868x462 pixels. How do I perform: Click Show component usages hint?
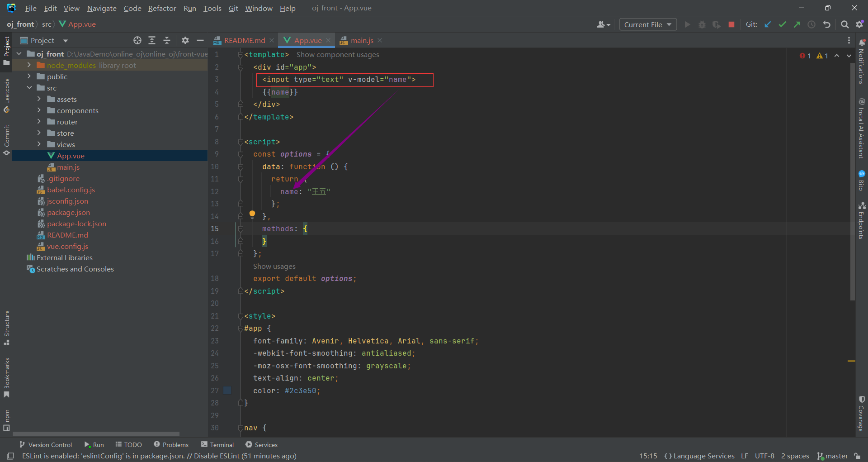coord(338,54)
